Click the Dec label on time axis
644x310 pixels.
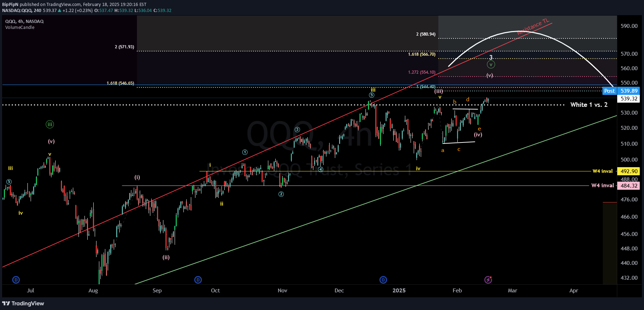[x=339, y=291]
